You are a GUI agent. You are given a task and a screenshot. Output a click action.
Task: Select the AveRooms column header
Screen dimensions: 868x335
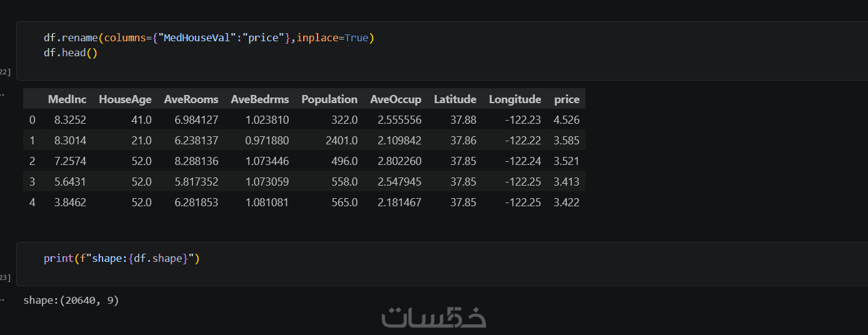point(191,99)
